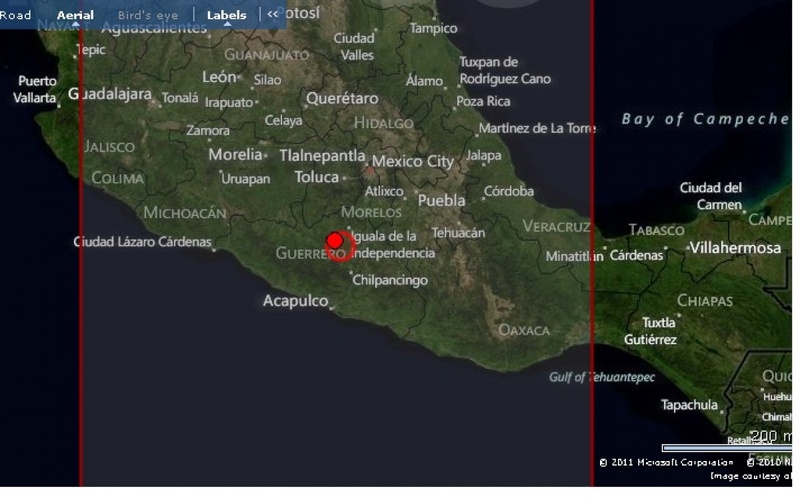The height and width of the screenshot is (497, 800).
Task: Toggle the Labels overlay off
Action: click(x=226, y=15)
